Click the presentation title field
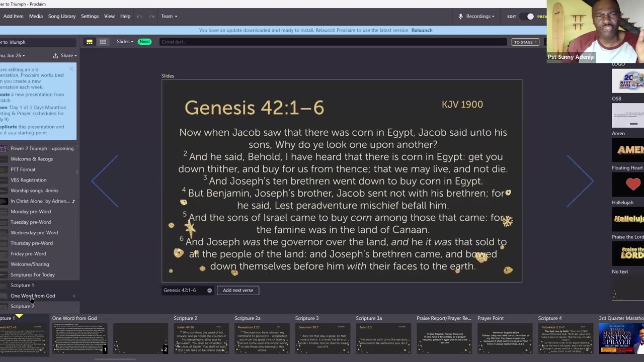This screenshot has height=362, width=644. click(x=38, y=42)
